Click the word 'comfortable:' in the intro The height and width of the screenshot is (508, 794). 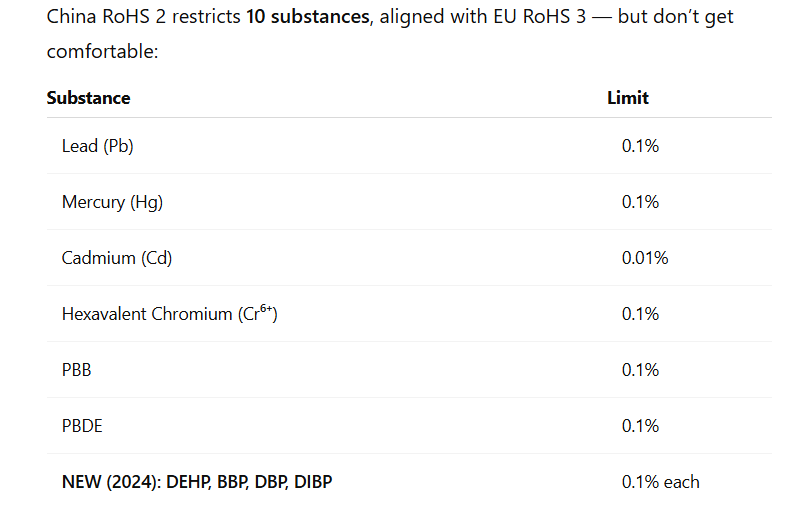[x=103, y=51]
